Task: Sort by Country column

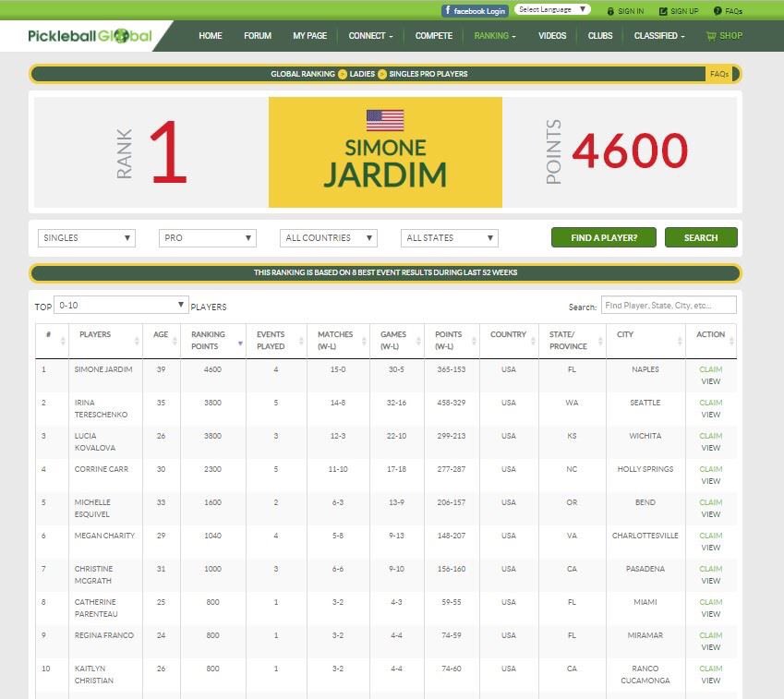Action: 509,341
